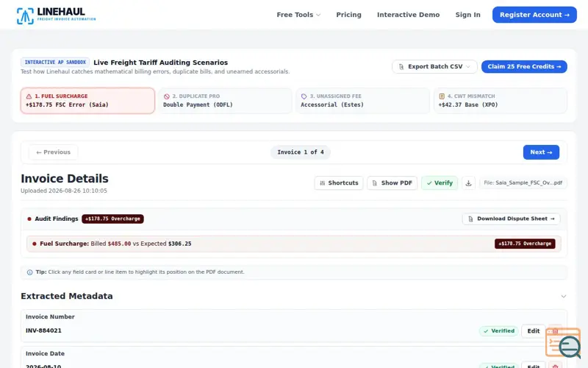Click the Free Tools chevron arrow
This screenshot has width=588, height=368.
tap(318, 15)
